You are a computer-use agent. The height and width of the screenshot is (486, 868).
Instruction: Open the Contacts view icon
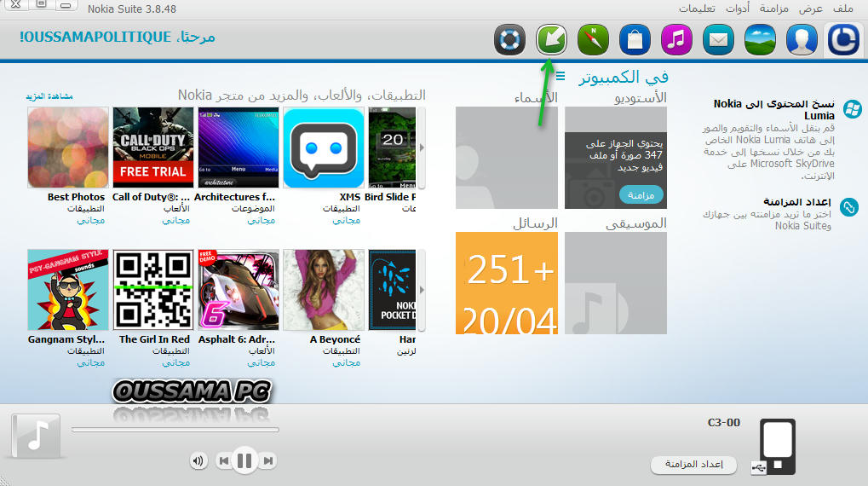point(802,39)
